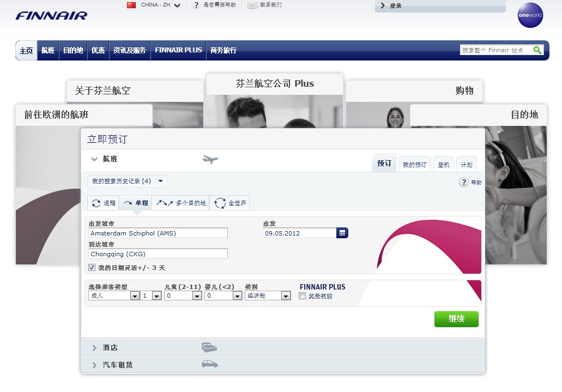Click the China flag icon

(131, 5)
